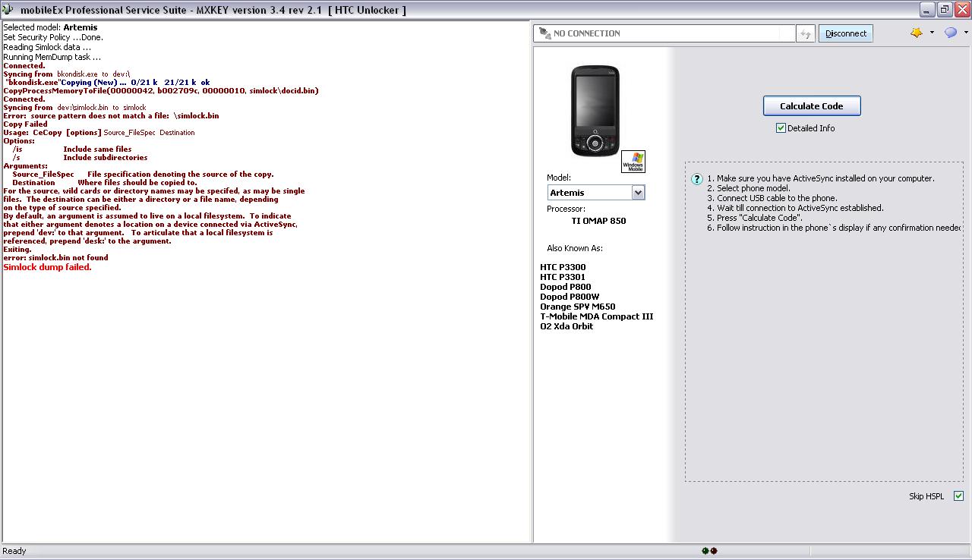Click the connection plug icon
972x560 pixels.
pyautogui.click(x=544, y=33)
